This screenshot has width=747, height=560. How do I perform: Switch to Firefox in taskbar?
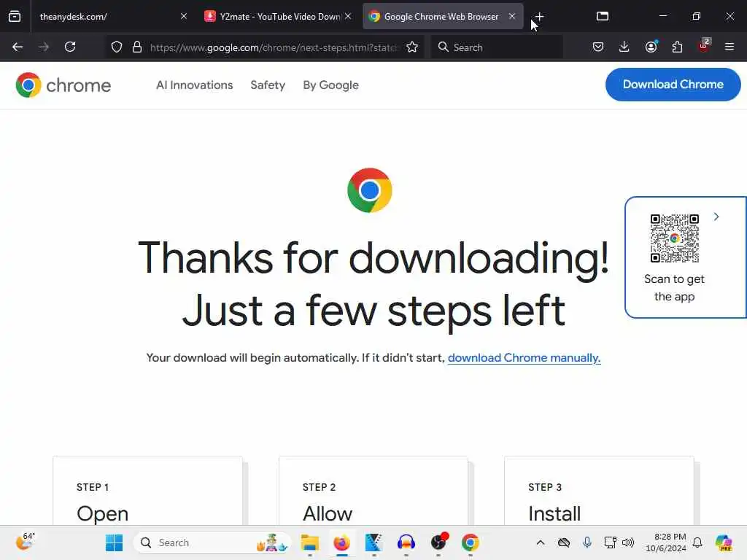[x=341, y=542]
